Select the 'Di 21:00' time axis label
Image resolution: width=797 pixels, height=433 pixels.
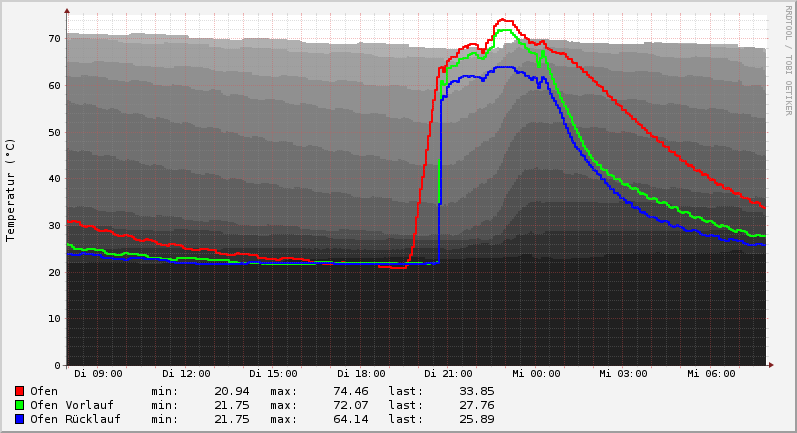448,374
